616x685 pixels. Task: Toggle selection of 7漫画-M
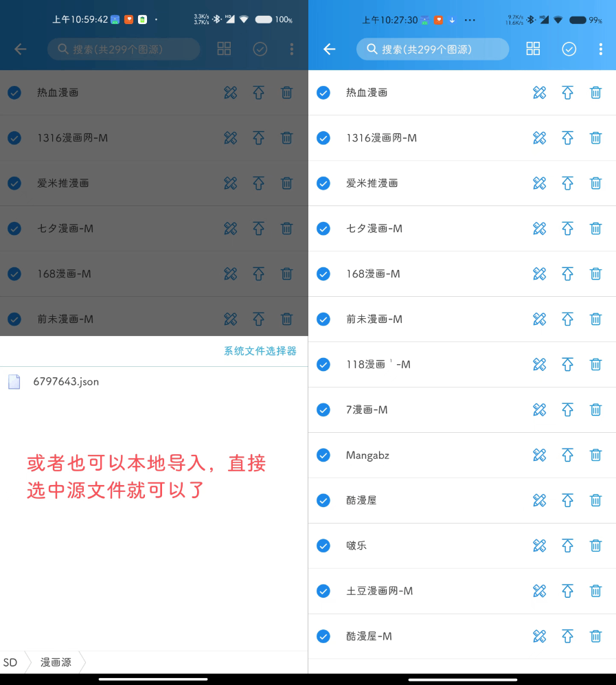pos(323,409)
